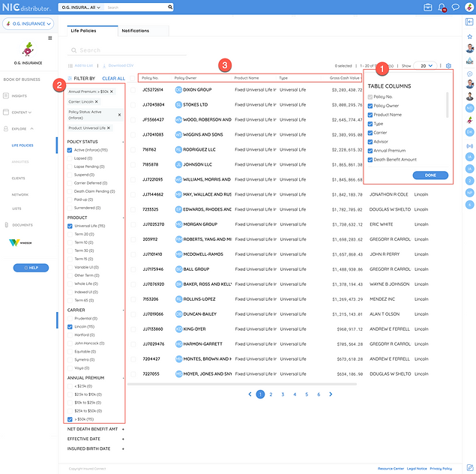The image size is (476, 474).
Task: Open notifications bell icon
Action: pos(442,7)
